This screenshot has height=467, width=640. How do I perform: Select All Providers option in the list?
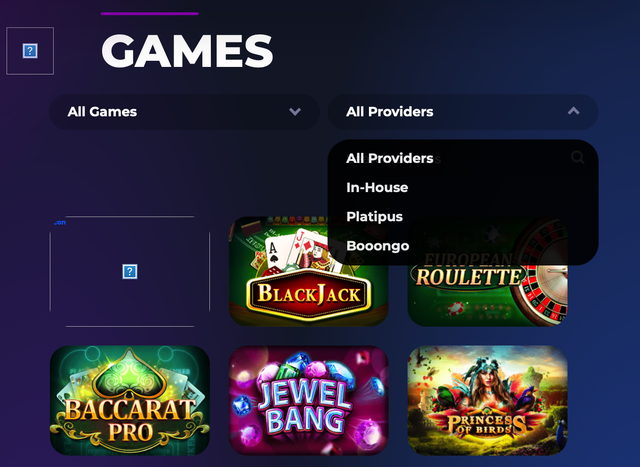pos(390,158)
